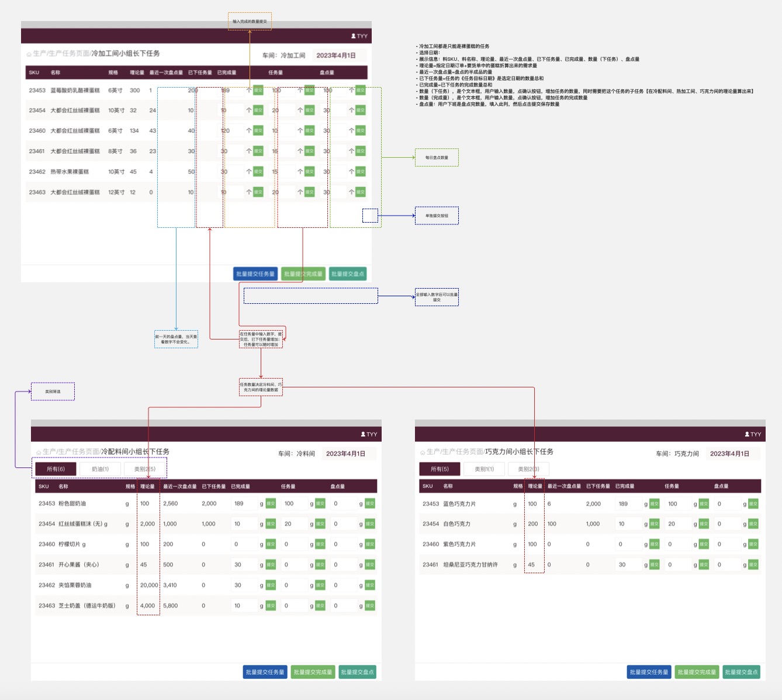782x700 pixels.
Task: Select 类别1(1) tab in 巧克力间 panel
Action: coord(484,469)
